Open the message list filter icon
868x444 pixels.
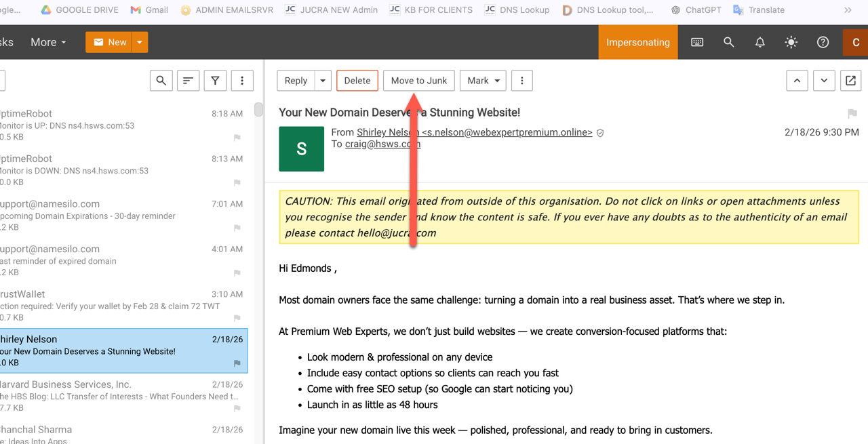tap(215, 81)
